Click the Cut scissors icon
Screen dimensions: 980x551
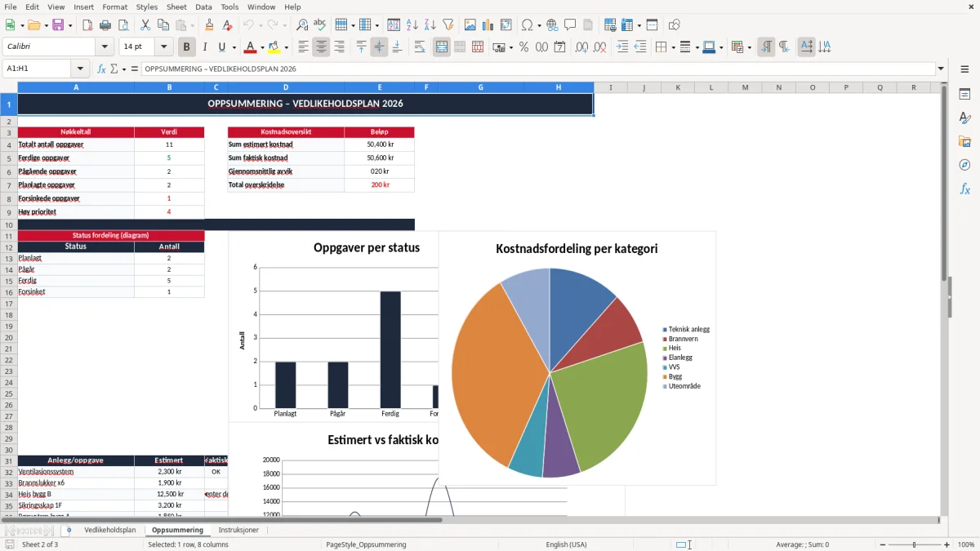(145, 25)
